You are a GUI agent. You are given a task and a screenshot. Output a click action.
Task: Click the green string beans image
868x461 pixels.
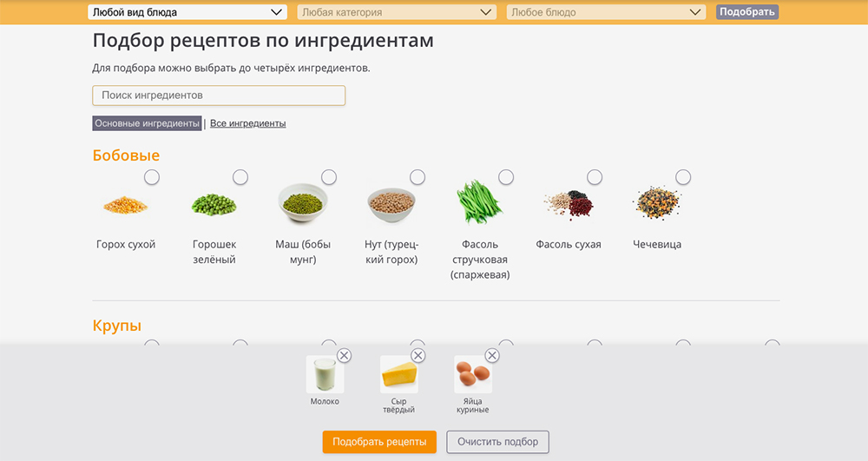pos(479,202)
